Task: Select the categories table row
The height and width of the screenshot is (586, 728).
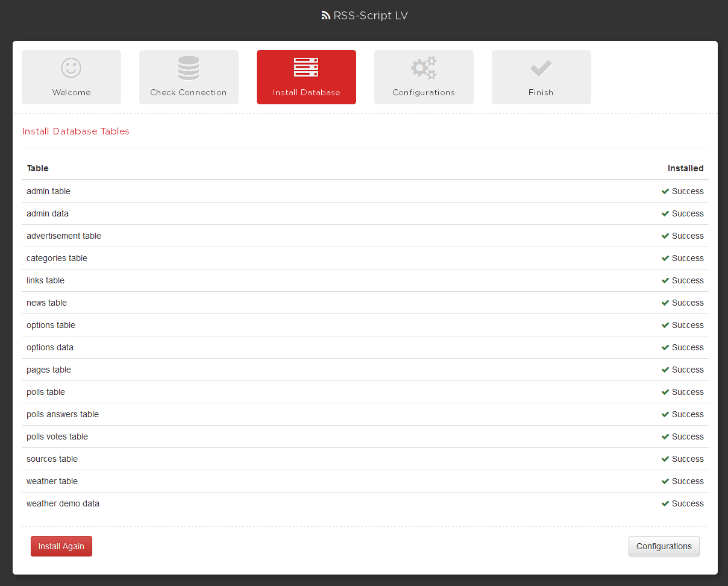Action: (57, 258)
